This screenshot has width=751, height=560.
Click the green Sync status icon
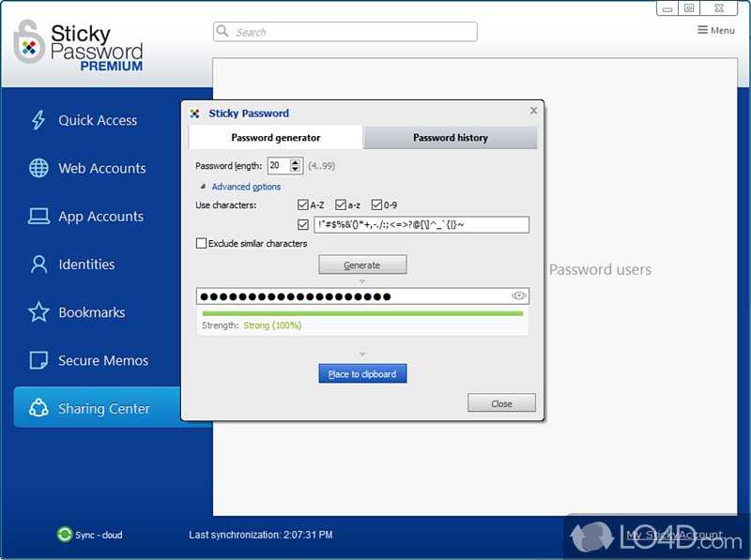pos(64,534)
